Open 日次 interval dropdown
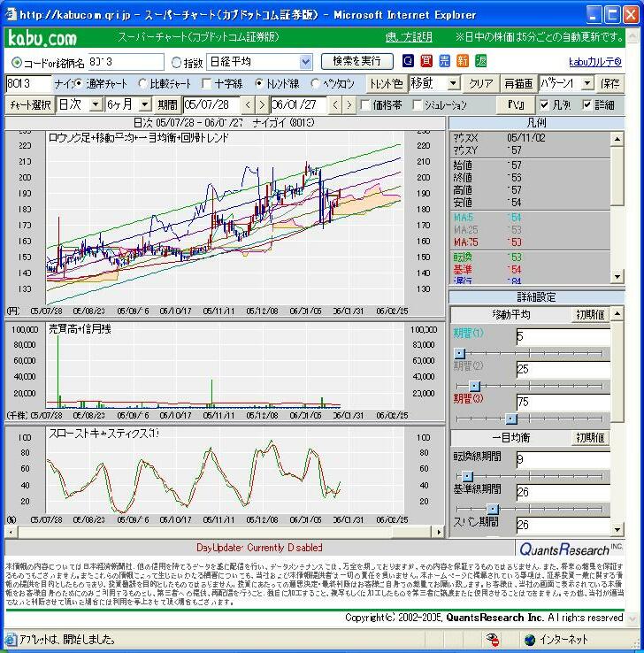This screenshot has height=653, width=644. tap(96, 104)
